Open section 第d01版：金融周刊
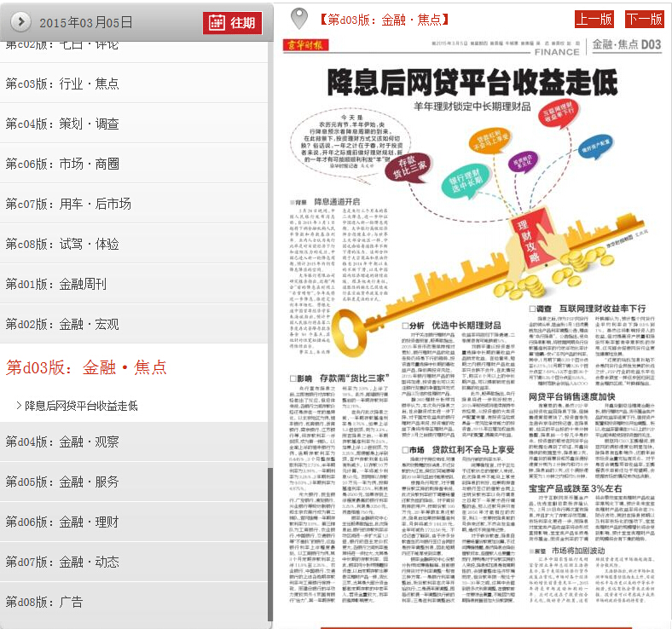 click(134, 284)
